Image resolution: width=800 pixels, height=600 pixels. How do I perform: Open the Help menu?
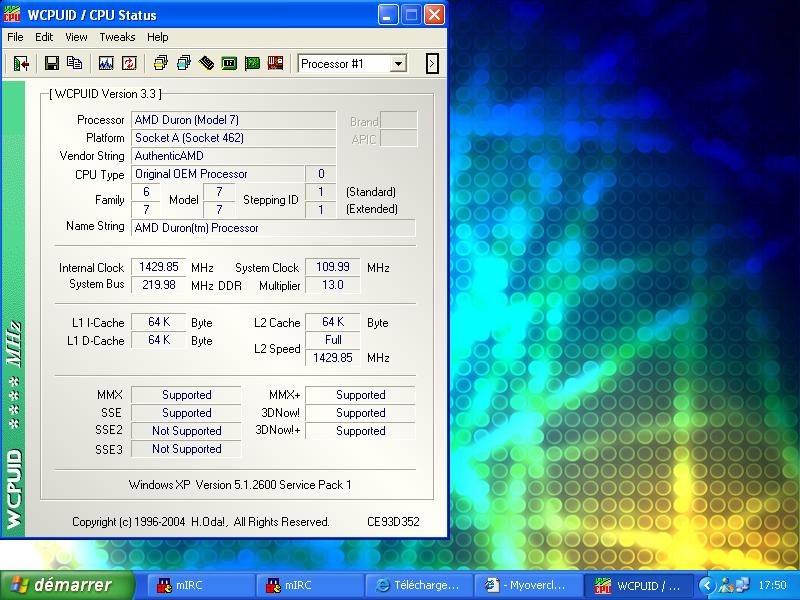point(158,37)
